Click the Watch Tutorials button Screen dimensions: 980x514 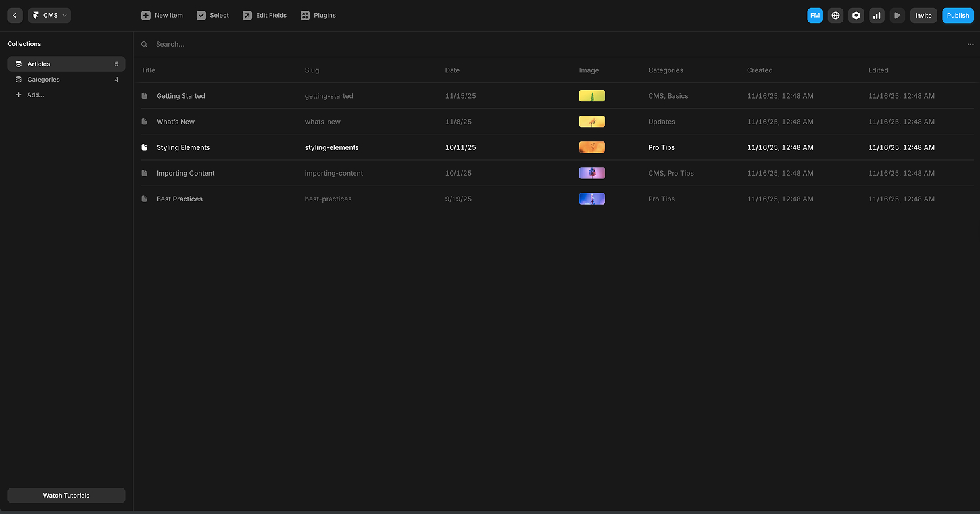coord(66,495)
